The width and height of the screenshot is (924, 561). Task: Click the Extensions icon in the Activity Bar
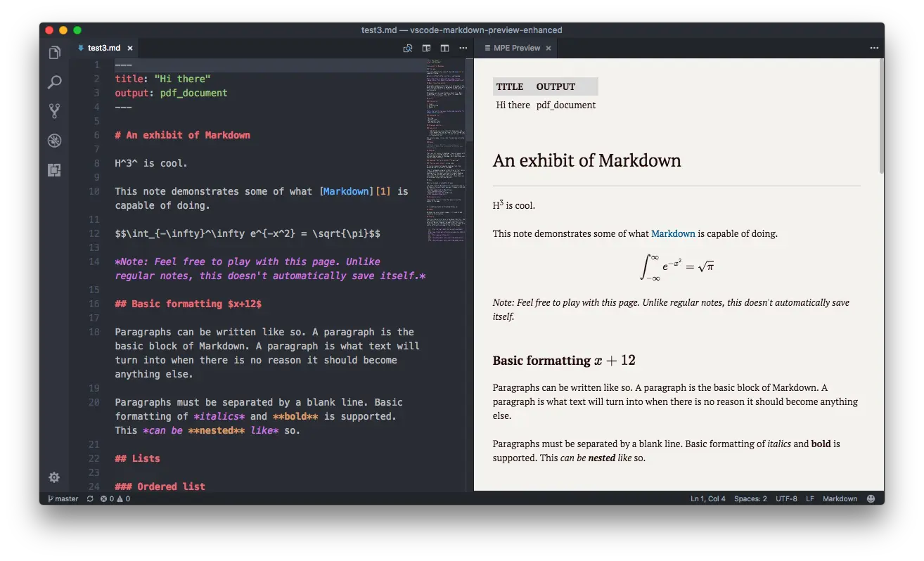[x=54, y=169]
